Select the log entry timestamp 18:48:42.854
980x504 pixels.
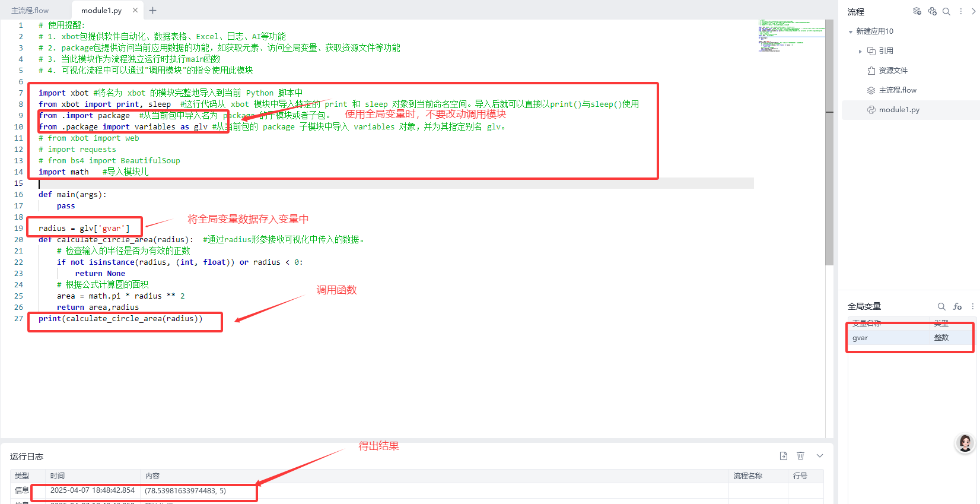[x=93, y=490]
